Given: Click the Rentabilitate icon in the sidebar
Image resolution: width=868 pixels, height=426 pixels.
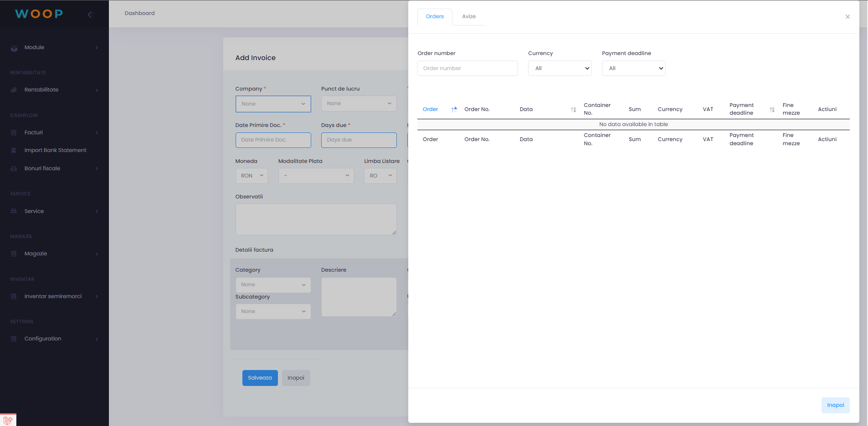Looking at the screenshot, I should [14, 90].
